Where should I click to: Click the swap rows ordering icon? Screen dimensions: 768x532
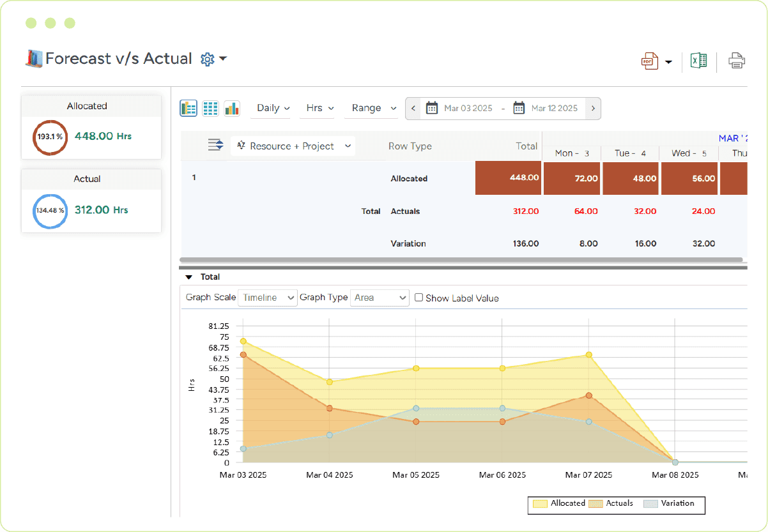215,146
